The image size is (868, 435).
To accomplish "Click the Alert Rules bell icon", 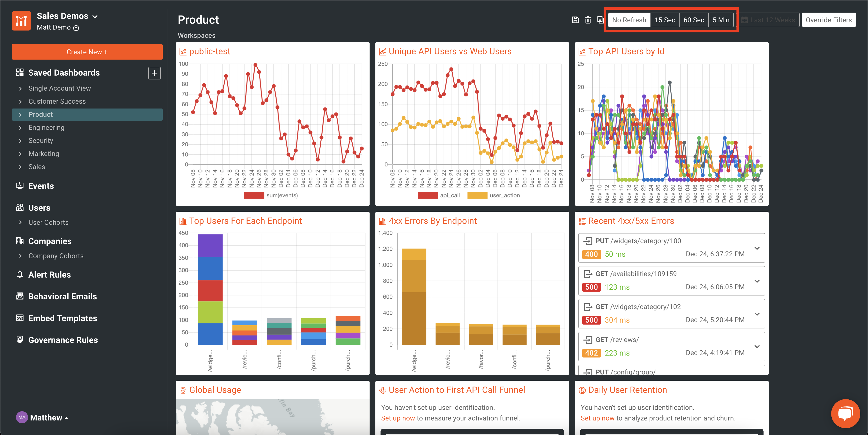I will 20,274.
